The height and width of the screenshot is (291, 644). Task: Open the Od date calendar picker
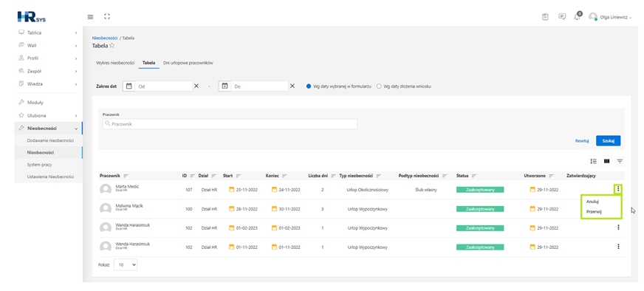coord(129,86)
